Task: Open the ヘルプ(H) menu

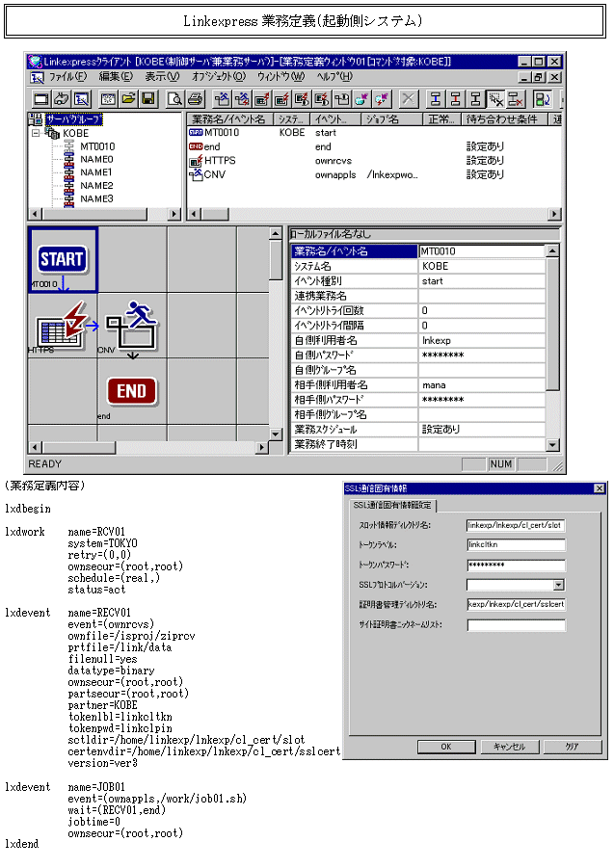Action: pyautogui.click(x=335, y=76)
